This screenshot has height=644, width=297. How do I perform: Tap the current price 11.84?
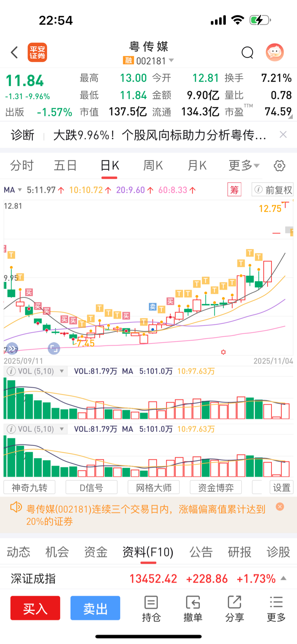pyautogui.click(x=25, y=81)
